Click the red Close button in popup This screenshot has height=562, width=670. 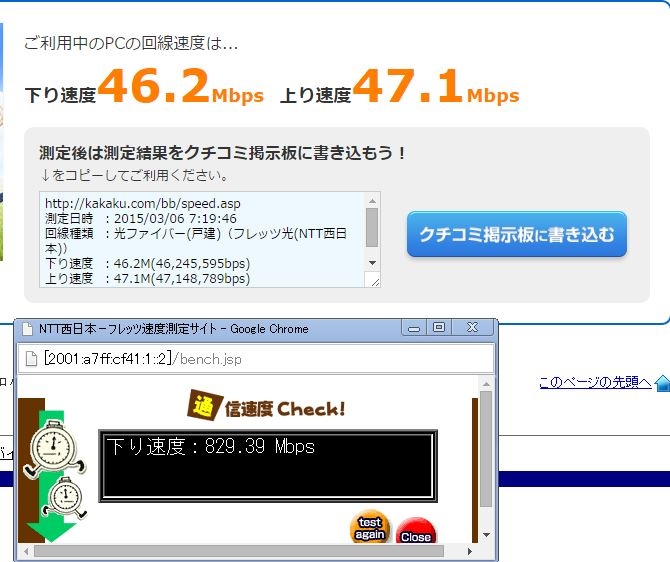tap(416, 531)
